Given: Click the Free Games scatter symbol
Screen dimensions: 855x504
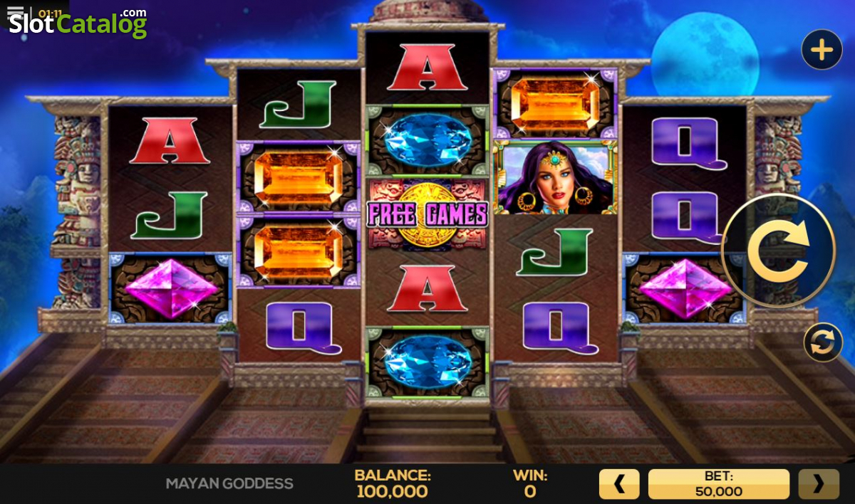Looking at the screenshot, I should point(427,215).
